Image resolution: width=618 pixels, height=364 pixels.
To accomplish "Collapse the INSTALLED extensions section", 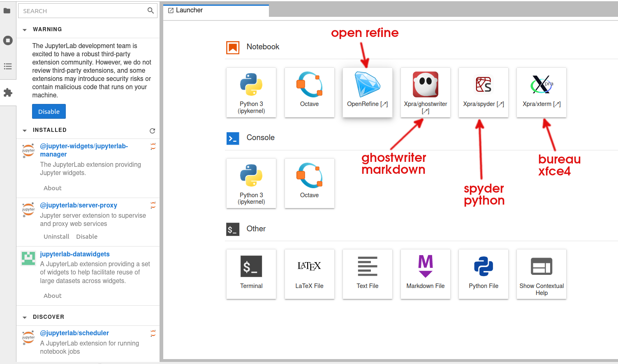I will pos(25,130).
